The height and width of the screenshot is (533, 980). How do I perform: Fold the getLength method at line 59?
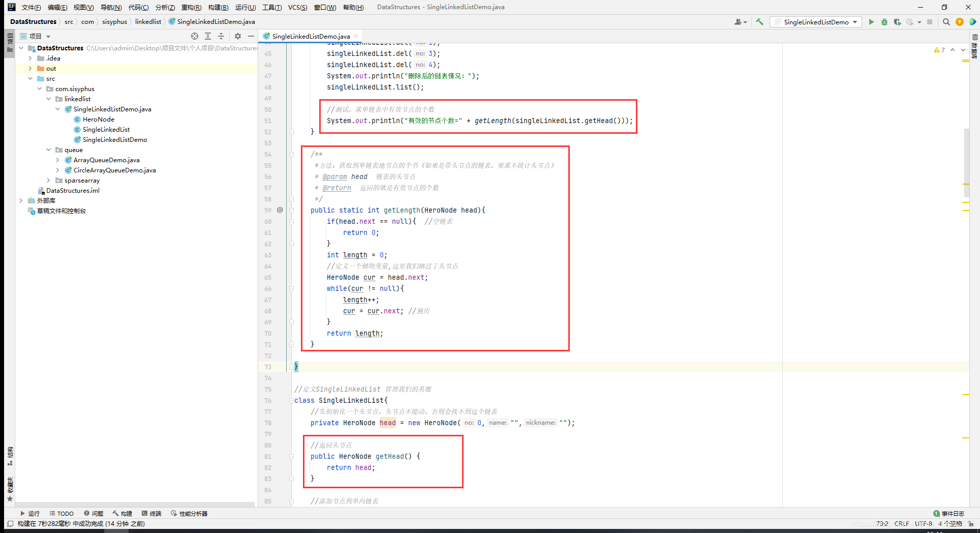coord(292,210)
